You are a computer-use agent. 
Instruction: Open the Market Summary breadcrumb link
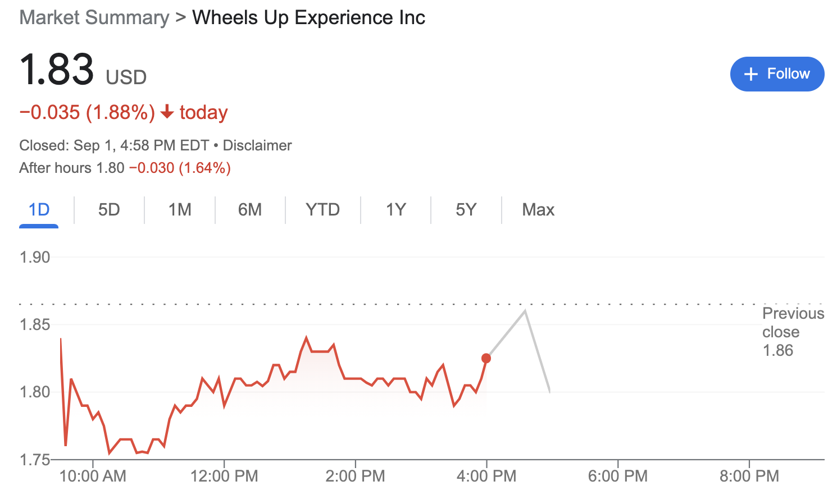[94, 17]
